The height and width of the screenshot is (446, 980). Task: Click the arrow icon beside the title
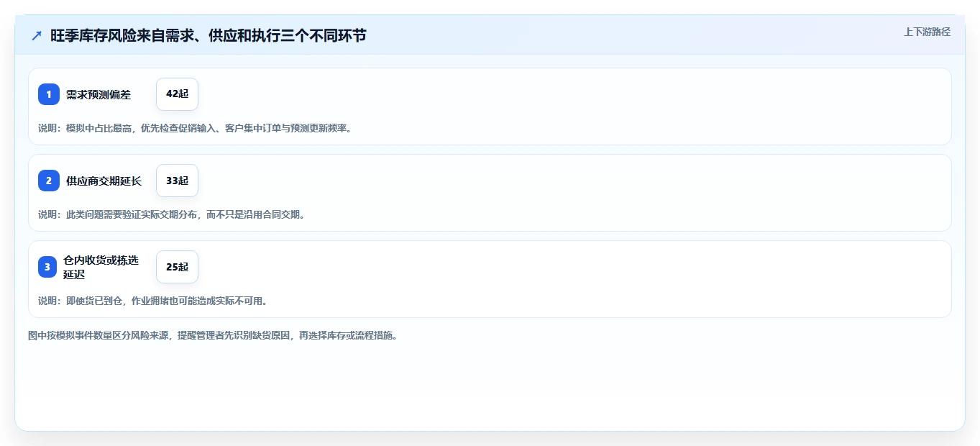pos(37,35)
